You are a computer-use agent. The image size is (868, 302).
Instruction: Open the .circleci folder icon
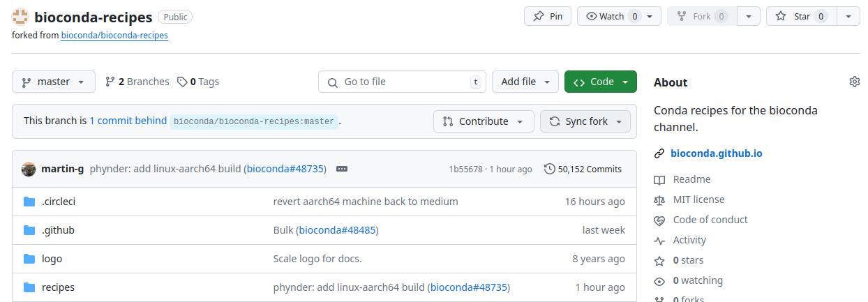click(29, 202)
